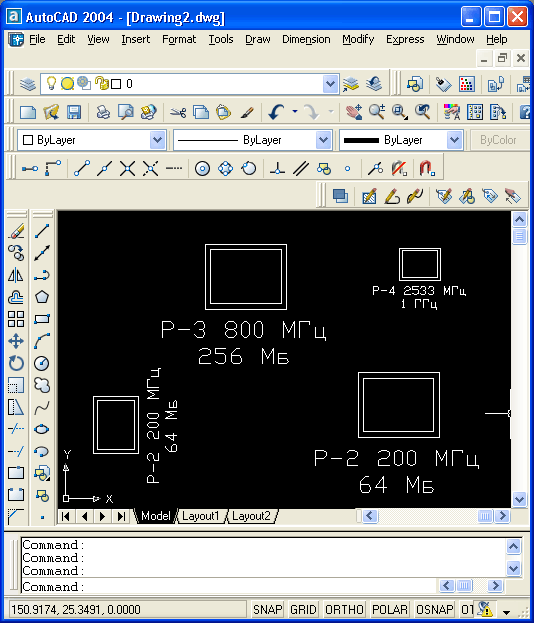The width and height of the screenshot is (534, 623).
Task: Open status bar tray menu arrow
Action: (507, 612)
